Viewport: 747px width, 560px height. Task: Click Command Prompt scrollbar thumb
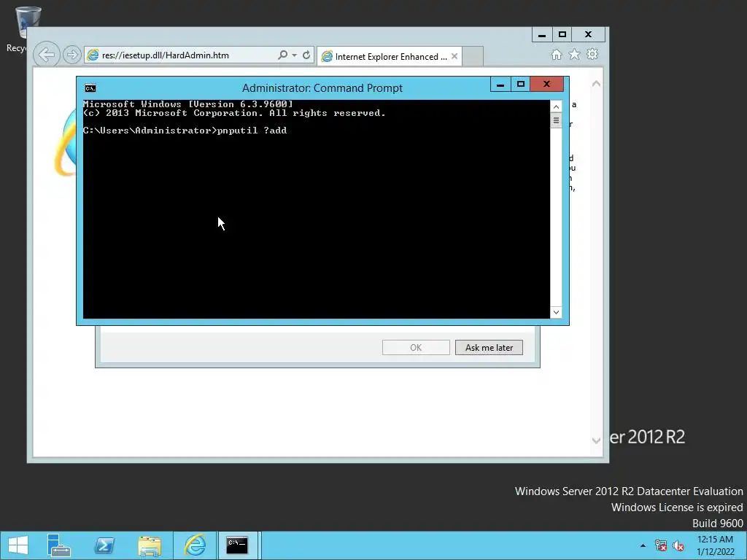pyautogui.click(x=556, y=120)
